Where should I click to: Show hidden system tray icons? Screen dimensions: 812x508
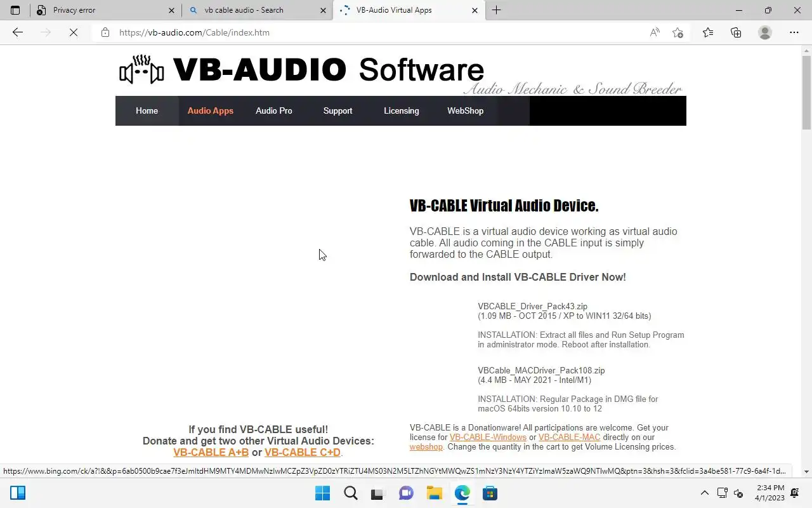pos(704,493)
